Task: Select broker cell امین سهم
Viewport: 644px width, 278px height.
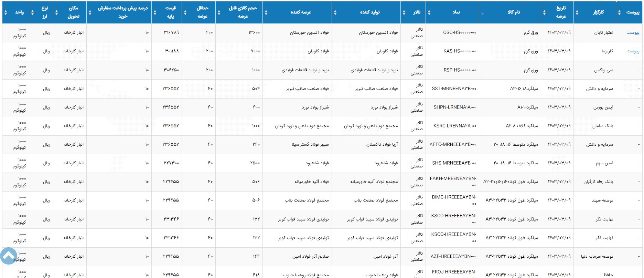Action: tap(604, 163)
